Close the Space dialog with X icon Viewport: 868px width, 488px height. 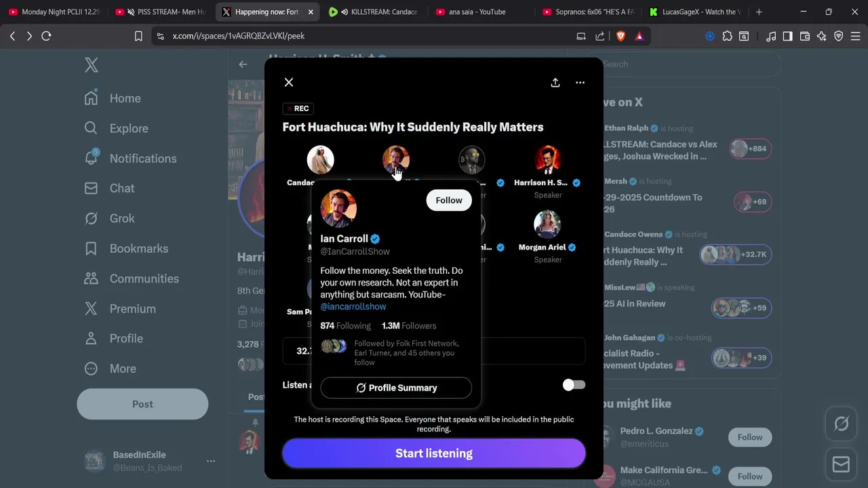coord(289,83)
